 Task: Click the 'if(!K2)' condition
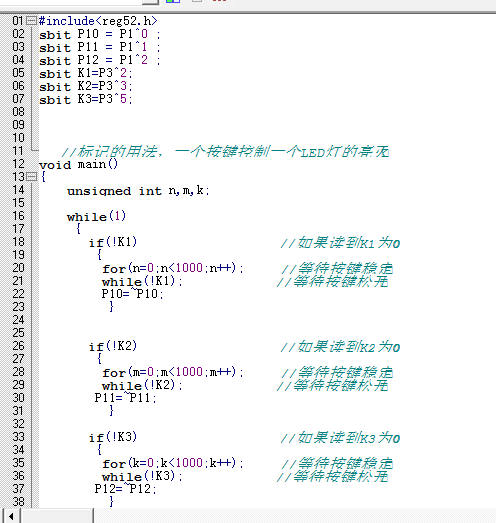113,346
